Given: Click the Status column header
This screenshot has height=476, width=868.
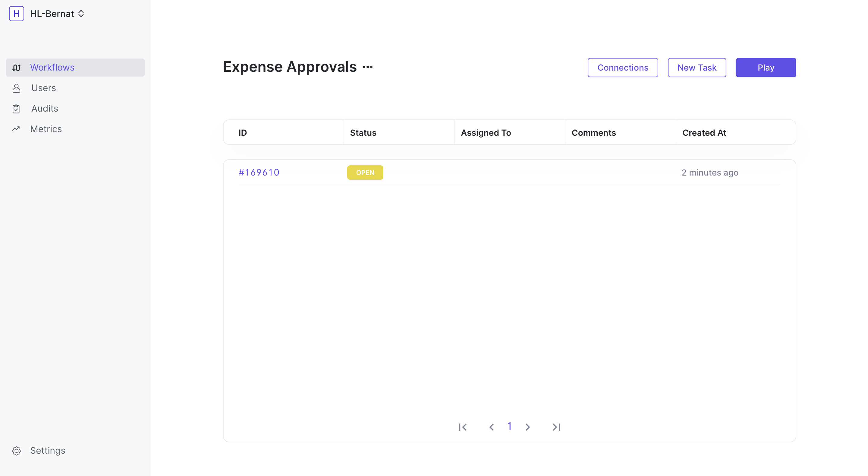Looking at the screenshot, I should 363,133.
